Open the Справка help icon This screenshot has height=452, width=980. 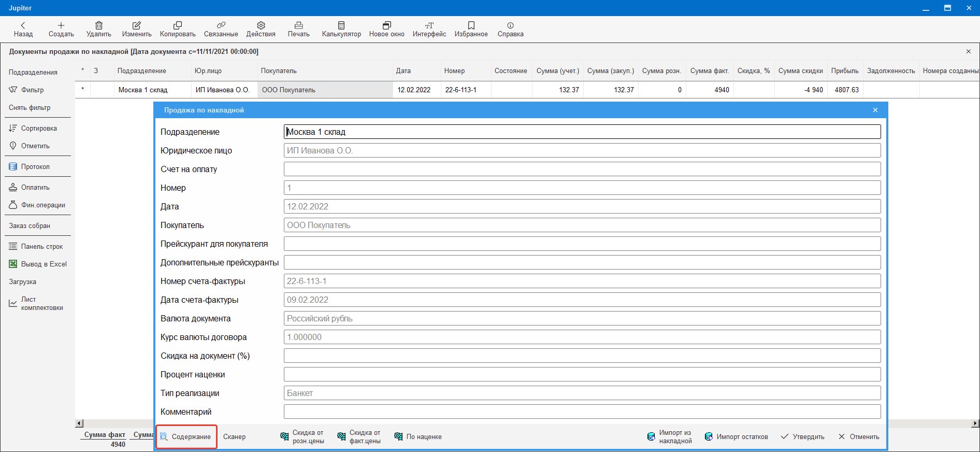(510, 30)
